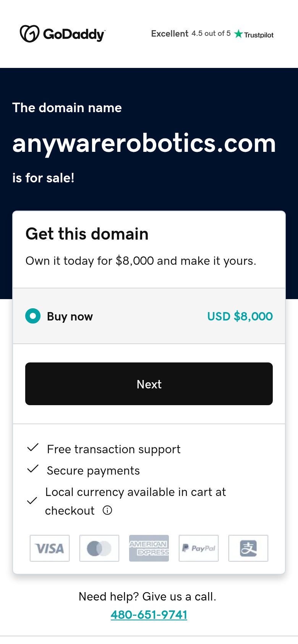Click the PayPal payment icon
The width and height of the screenshot is (298, 644).
199,548
